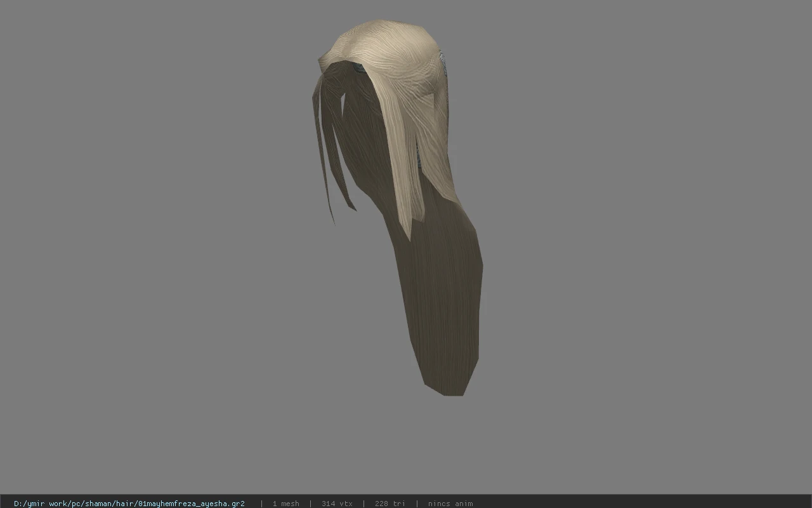
Task: Click the 1 mesh counter
Action: (285, 504)
